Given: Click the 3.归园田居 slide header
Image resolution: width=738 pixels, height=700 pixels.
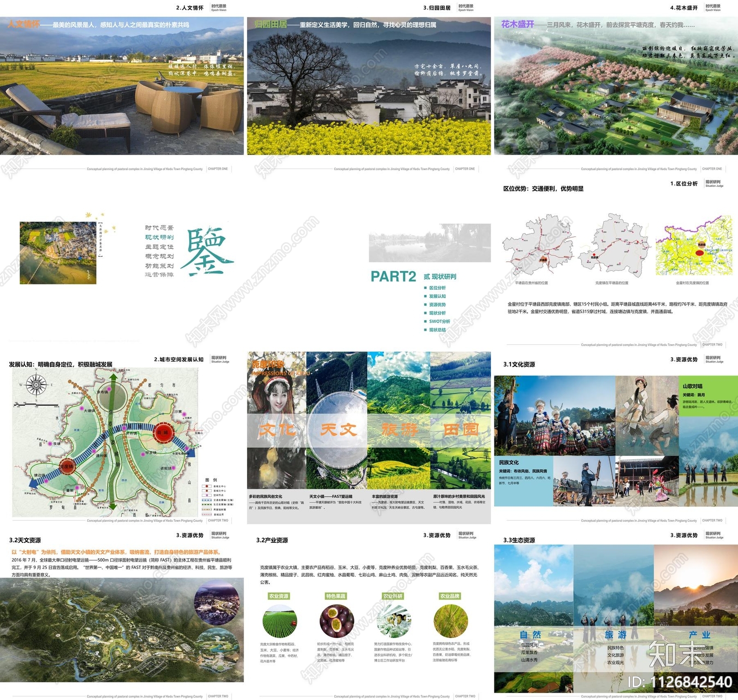Looking at the screenshot, I should 437,8.
